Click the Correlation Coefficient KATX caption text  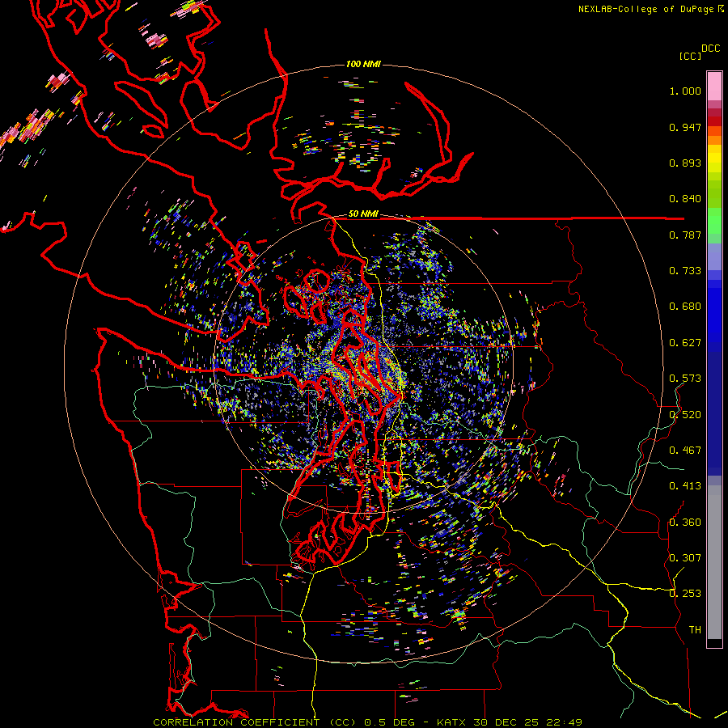point(367,722)
